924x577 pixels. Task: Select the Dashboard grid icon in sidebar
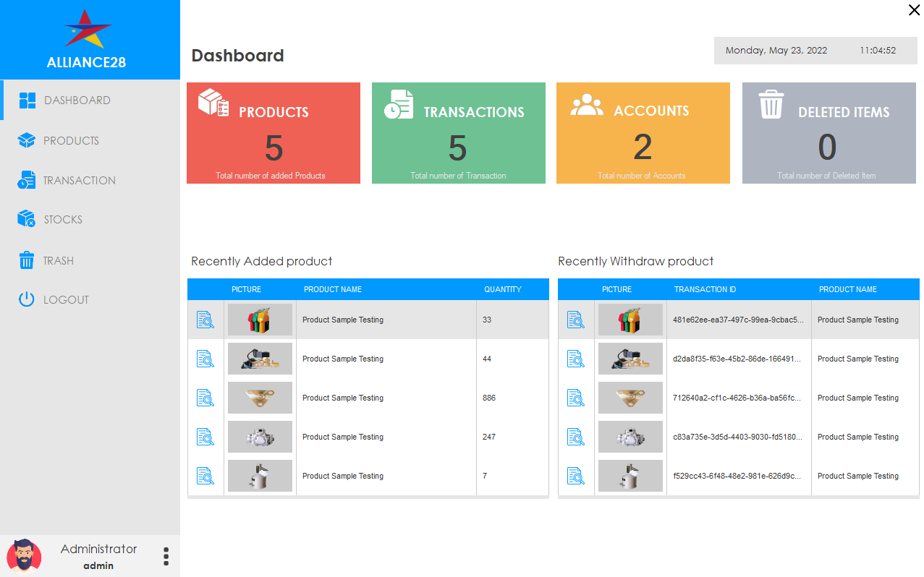click(27, 99)
